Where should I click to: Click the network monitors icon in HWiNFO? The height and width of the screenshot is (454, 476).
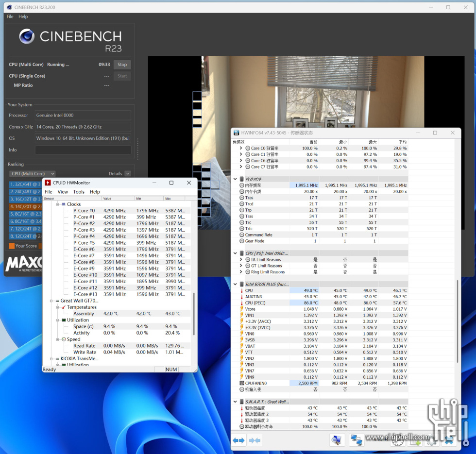point(356,440)
